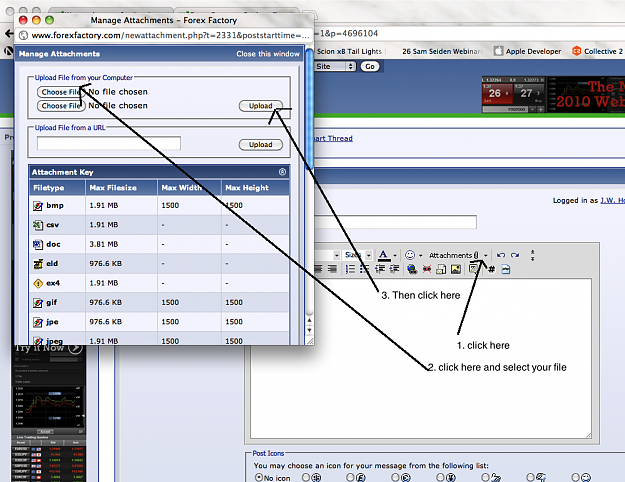Open the smilies insert icon

pos(410,255)
